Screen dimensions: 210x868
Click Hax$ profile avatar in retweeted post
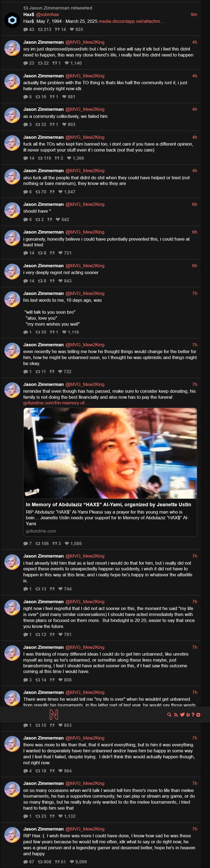12,20
